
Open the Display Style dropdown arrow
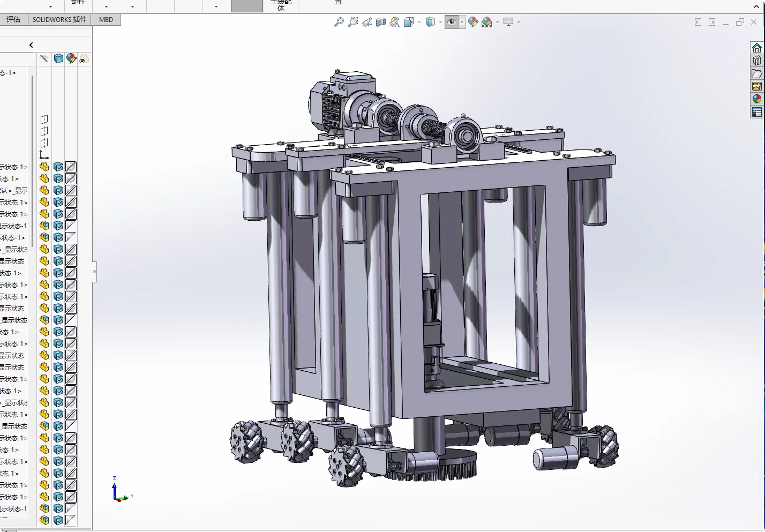pyautogui.click(x=440, y=23)
